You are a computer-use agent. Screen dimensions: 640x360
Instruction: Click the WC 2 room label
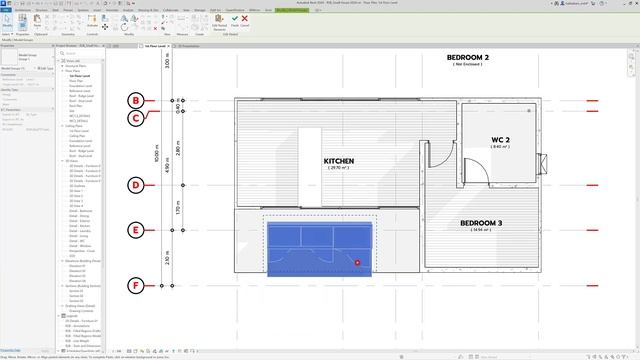tap(500, 140)
